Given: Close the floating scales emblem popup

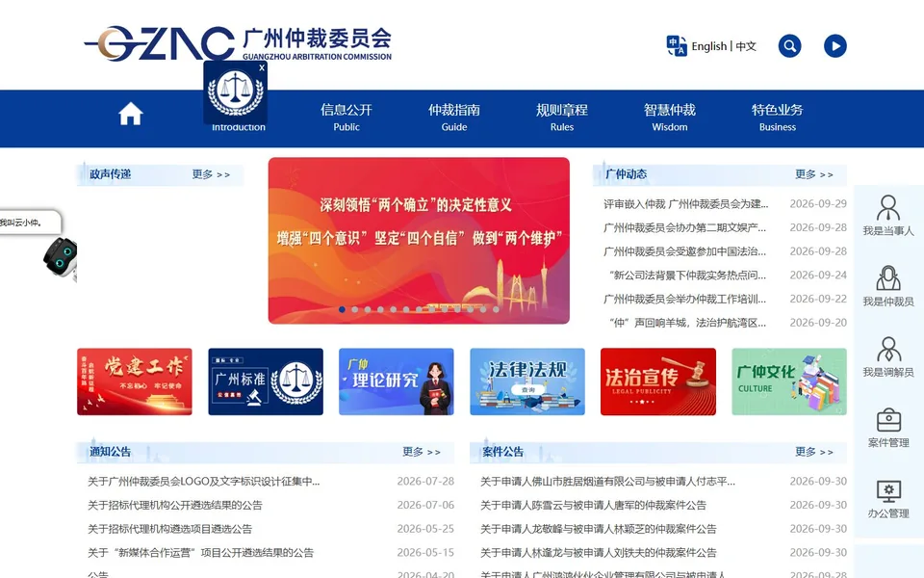Looking at the screenshot, I should click(262, 67).
